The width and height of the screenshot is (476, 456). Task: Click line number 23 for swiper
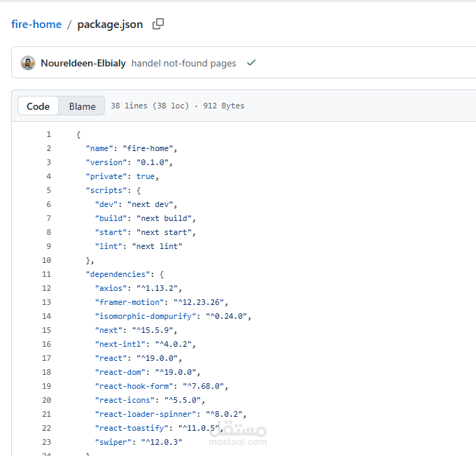tap(46, 442)
